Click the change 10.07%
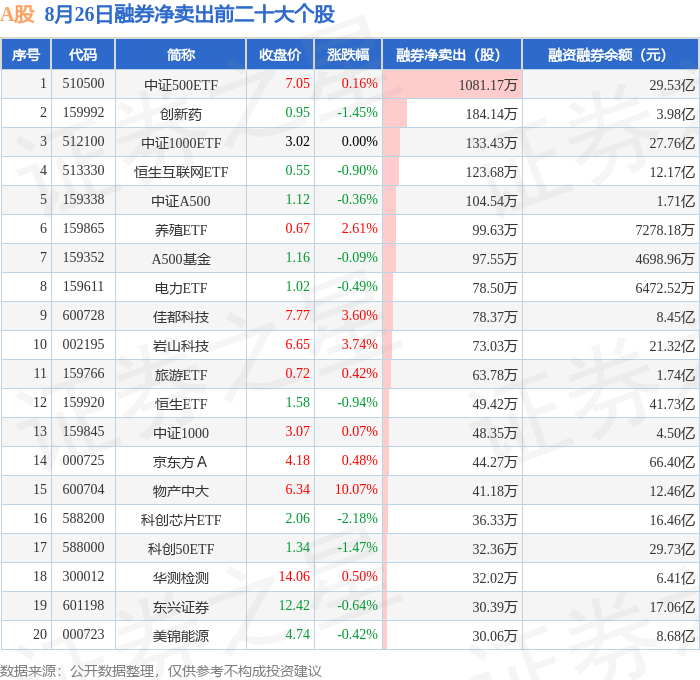Image resolution: width=700 pixels, height=680 pixels. coord(356,490)
